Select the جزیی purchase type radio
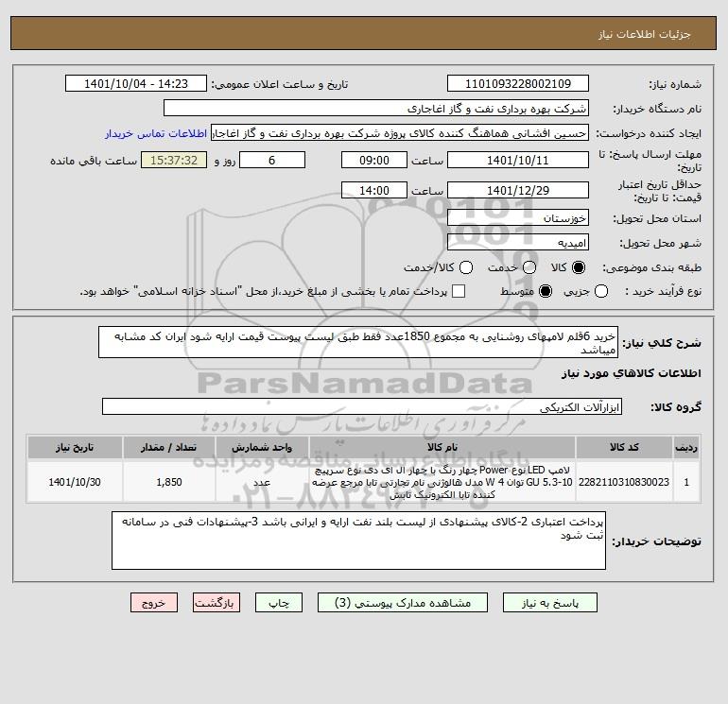This screenshot has width=728, height=704. point(601,291)
